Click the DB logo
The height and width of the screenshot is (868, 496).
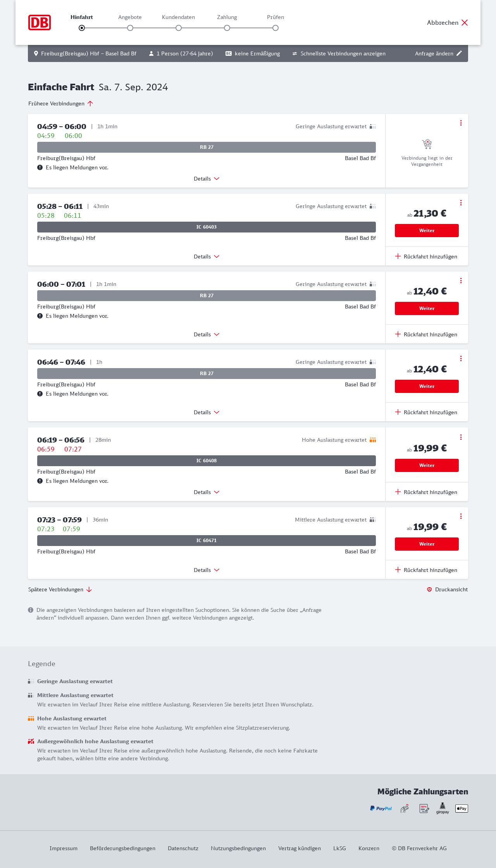coord(40,22)
